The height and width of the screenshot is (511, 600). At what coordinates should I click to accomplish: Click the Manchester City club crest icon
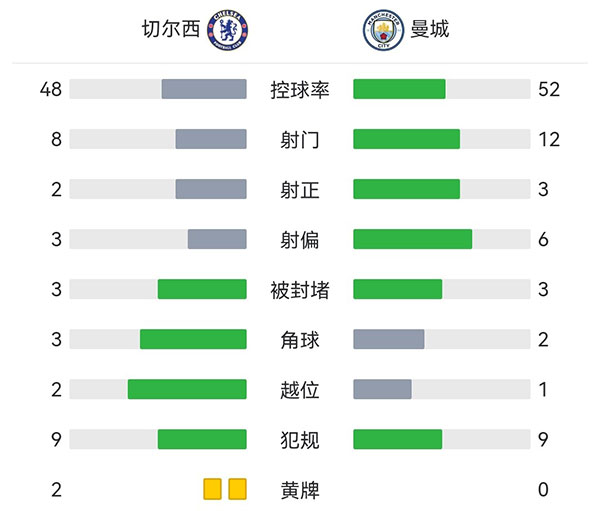point(379,31)
